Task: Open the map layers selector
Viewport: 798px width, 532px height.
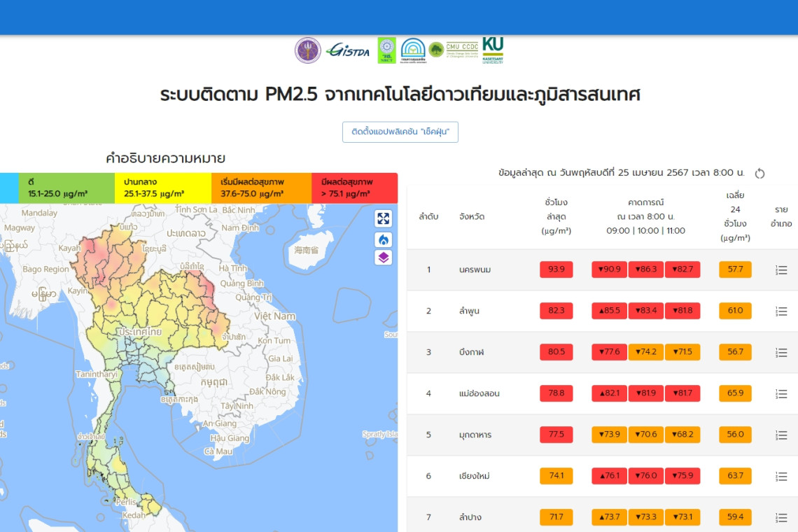Action: (383, 258)
